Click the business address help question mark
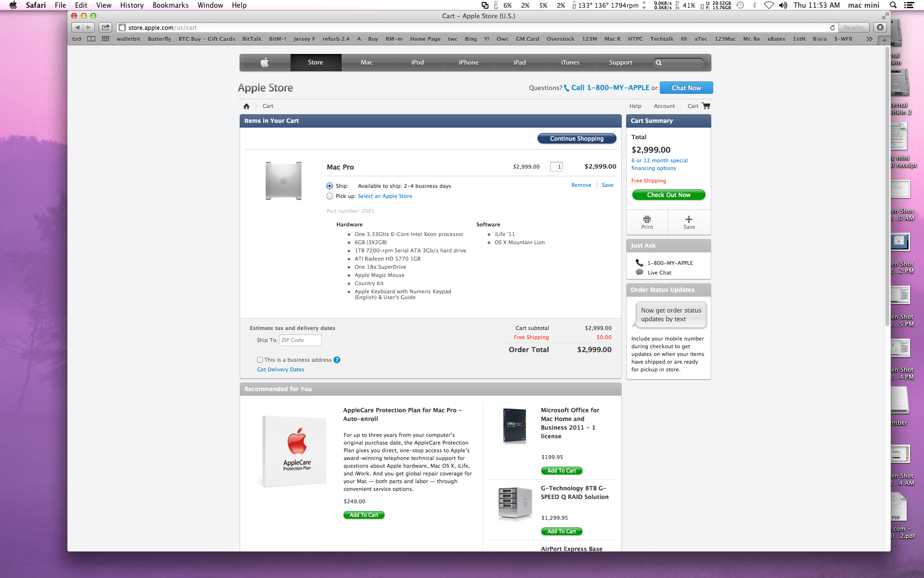924x578 pixels. coord(337,360)
